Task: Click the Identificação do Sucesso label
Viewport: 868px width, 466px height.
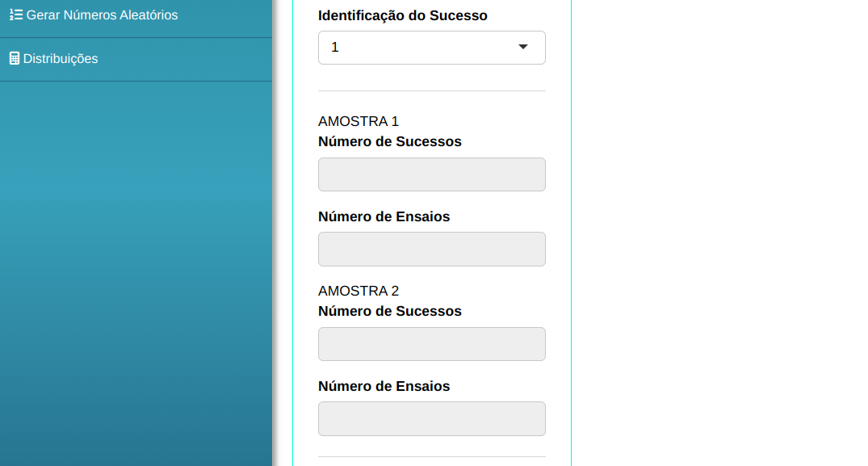Action: pos(402,15)
